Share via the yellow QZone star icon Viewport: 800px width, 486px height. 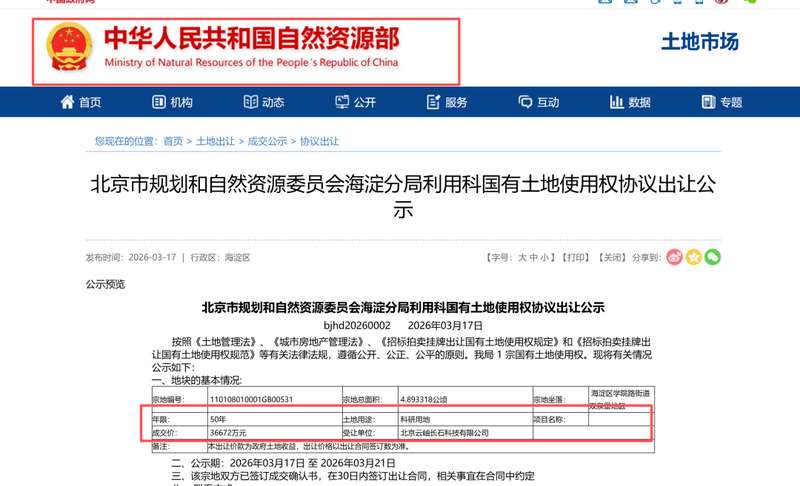coord(693,257)
